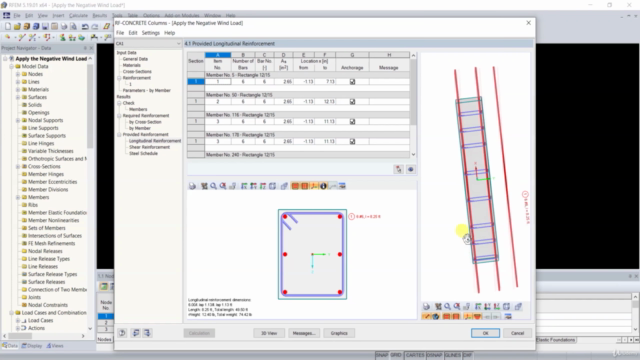
Task: Switch to Views tab in Project Navigator
Action: 55,346
